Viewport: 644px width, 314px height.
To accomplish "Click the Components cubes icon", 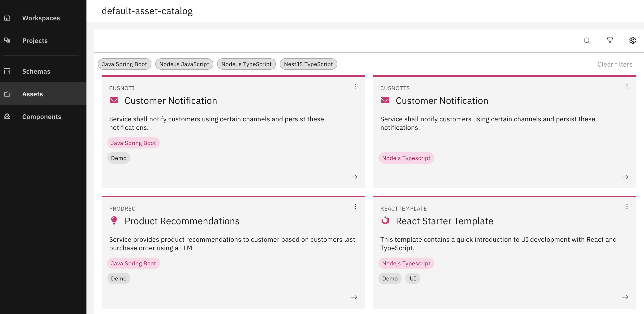I will coord(7,116).
